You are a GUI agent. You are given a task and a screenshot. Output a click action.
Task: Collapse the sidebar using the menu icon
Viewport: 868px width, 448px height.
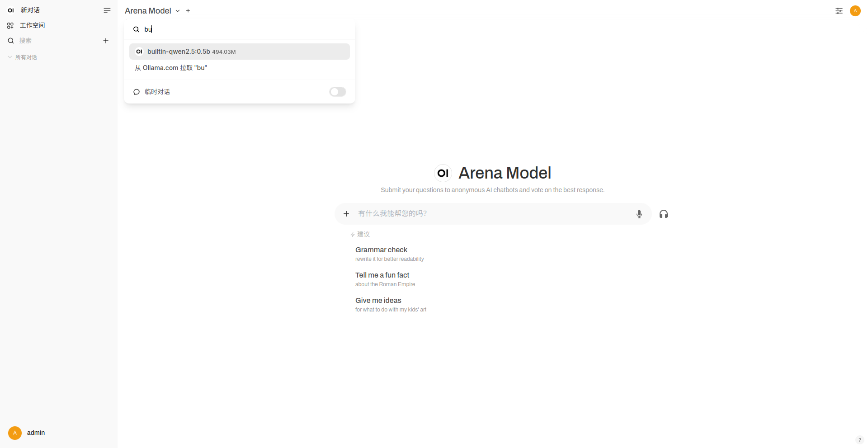coord(107,10)
